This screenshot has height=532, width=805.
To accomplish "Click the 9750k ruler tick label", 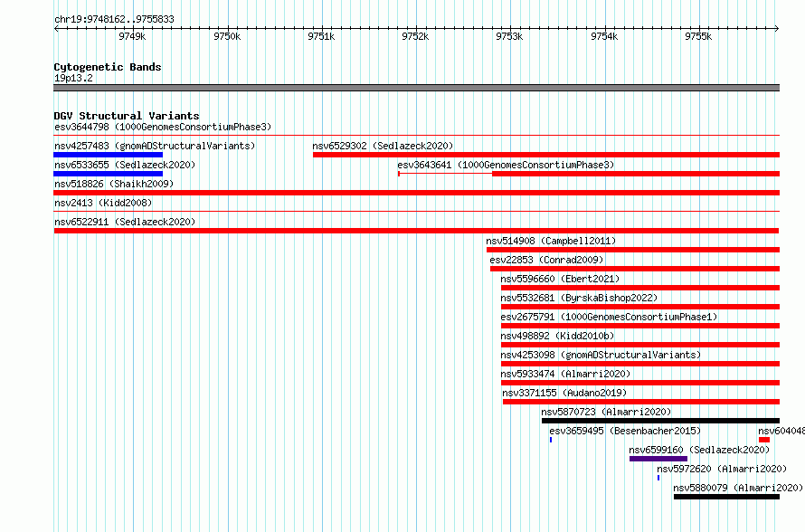I will (x=227, y=36).
